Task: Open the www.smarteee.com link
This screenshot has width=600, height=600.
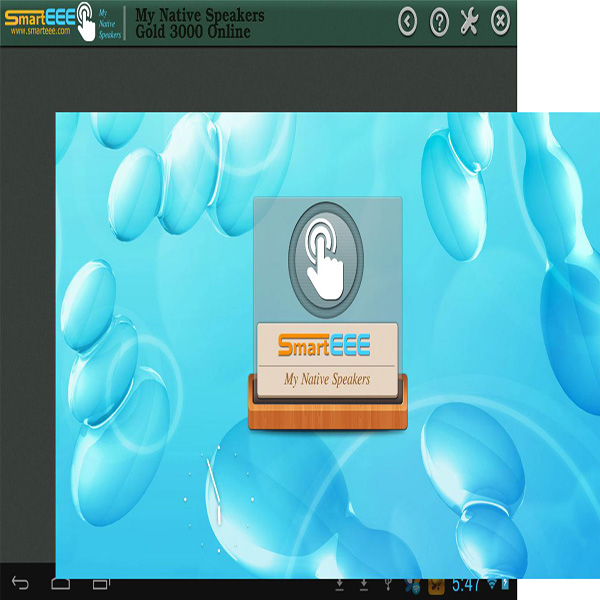Action: pos(38,31)
